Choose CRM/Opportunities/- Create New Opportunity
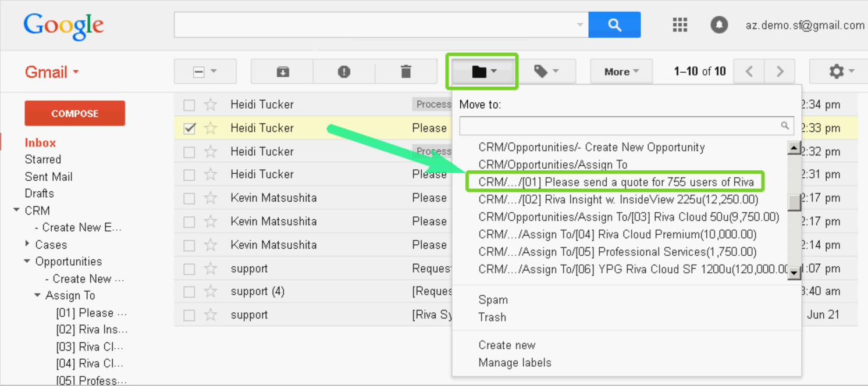The height and width of the screenshot is (386, 868). [x=591, y=148]
